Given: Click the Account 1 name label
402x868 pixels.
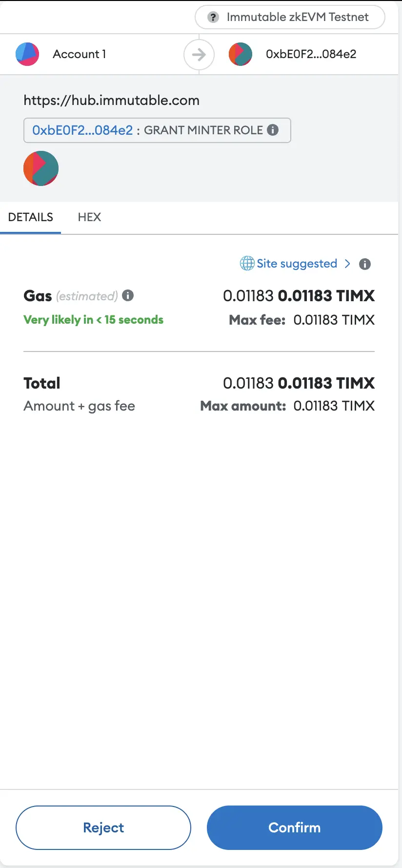Looking at the screenshot, I should 79,54.
